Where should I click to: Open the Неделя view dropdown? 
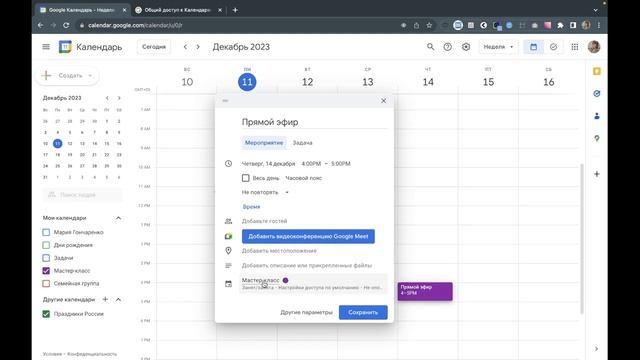click(x=498, y=47)
